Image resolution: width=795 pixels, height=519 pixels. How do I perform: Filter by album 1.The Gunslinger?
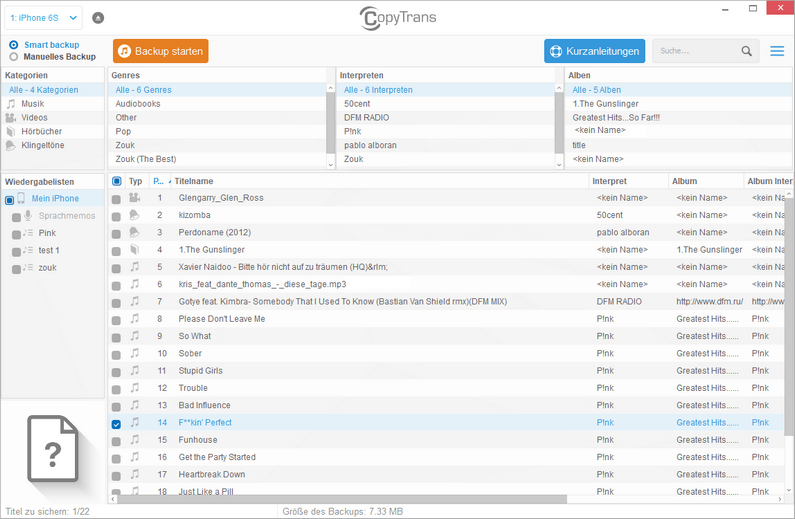(678, 103)
